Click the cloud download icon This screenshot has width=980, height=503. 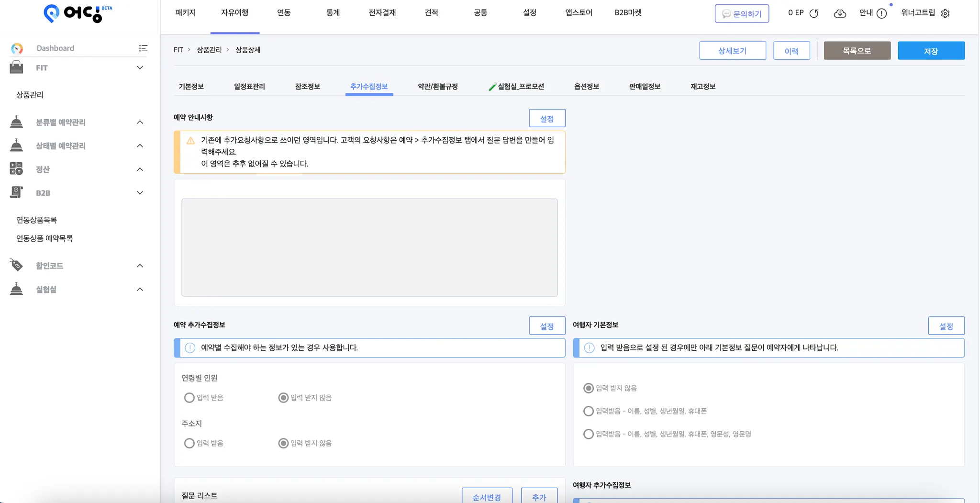[840, 13]
